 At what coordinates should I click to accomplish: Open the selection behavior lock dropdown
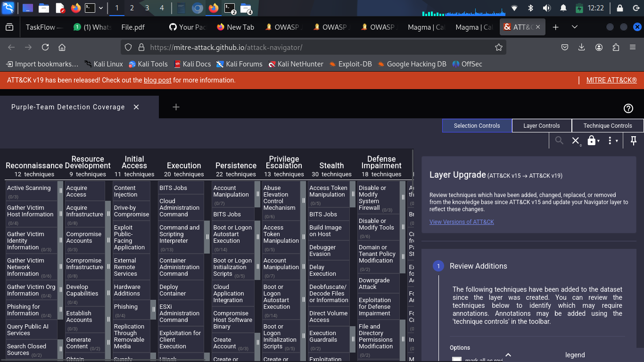(593, 140)
